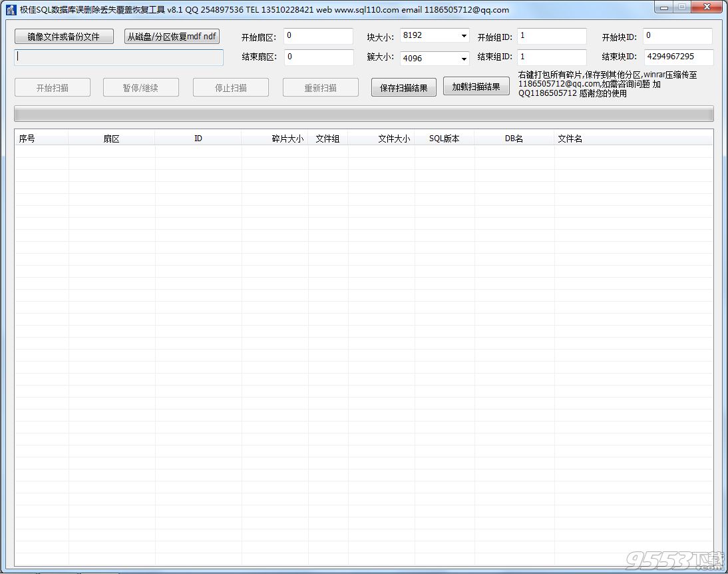Restart scanning via the 重新扫描 button

pyautogui.click(x=320, y=87)
